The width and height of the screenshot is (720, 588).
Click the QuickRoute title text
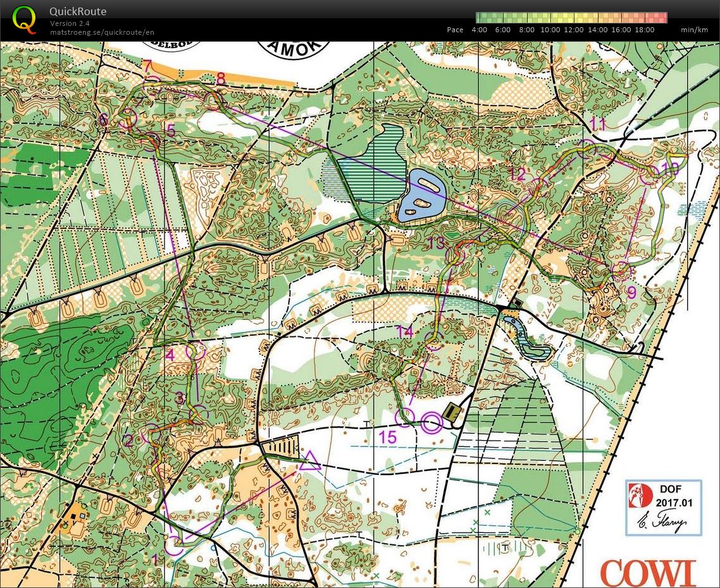pos(78,11)
